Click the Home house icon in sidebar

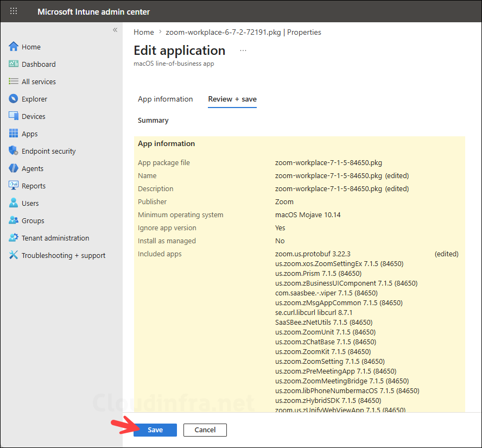point(14,47)
